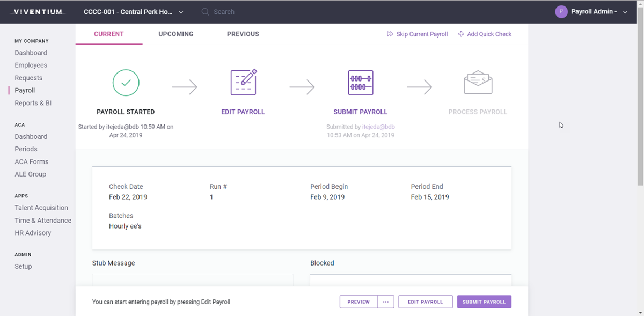This screenshot has height=316, width=644.
Task: Select the Edit Payroll clipboard icon
Action: point(243,82)
